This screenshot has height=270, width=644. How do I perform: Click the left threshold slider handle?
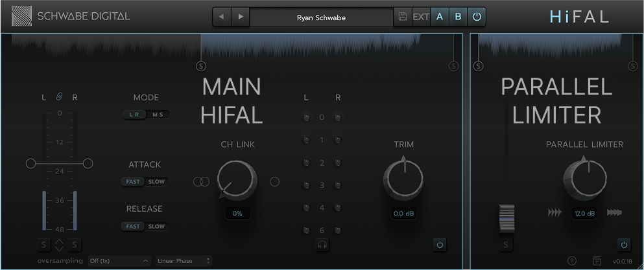tap(30, 164)
